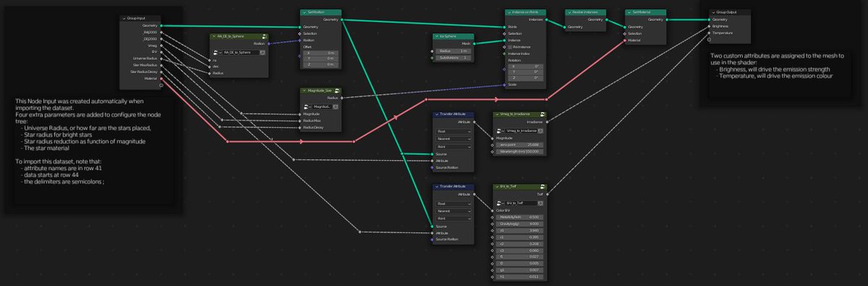The width and height of the screenshot is (868, 286).
Task: Click the zero point value field
Action: [519, 145]
